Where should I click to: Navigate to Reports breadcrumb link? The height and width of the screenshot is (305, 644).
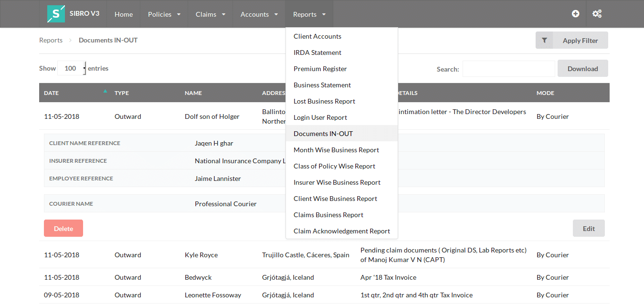click(x=51, y=40)
